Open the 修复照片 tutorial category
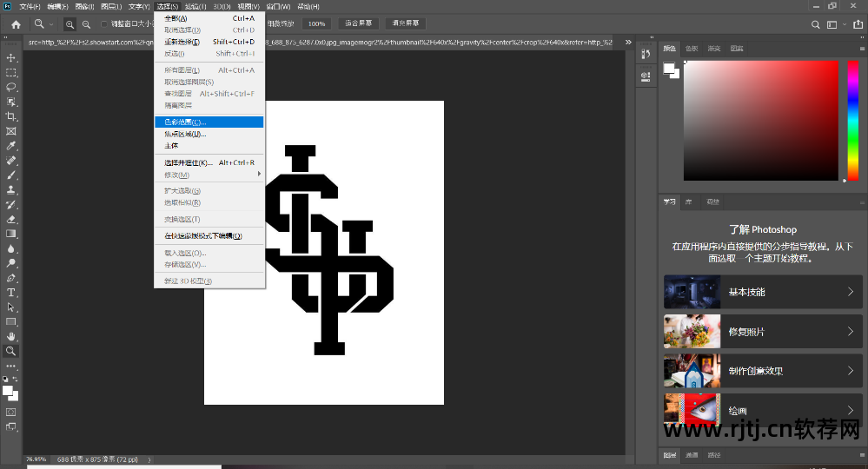Viewport: 868px width, 469px height. [x=764, y=332]
